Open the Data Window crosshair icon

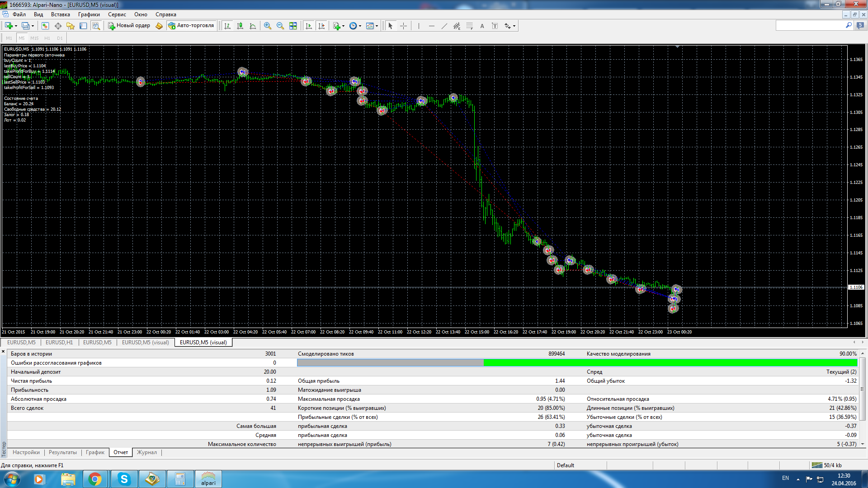(x=58, y=26)
